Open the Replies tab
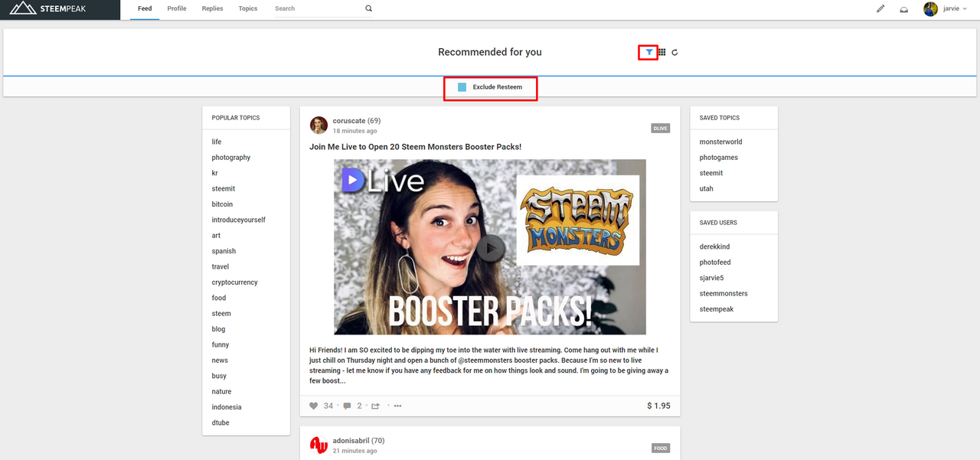Viewport: 980px width, 460px height. (x=212, y=9)
